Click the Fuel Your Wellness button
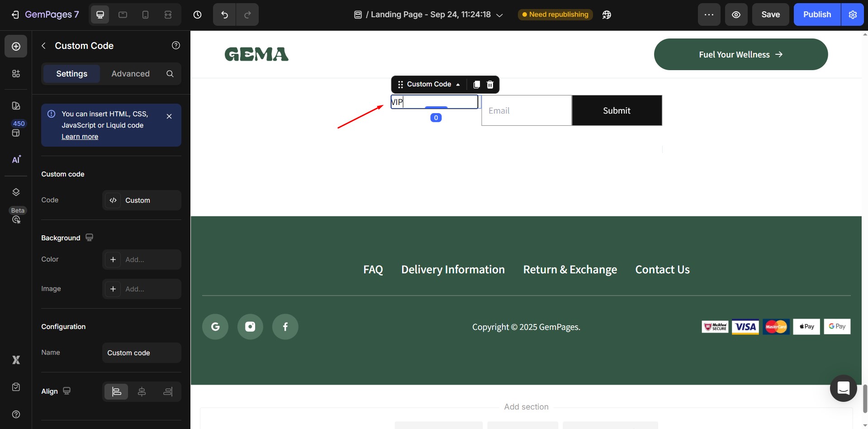 pyautogui.click(x=741, y=54)
